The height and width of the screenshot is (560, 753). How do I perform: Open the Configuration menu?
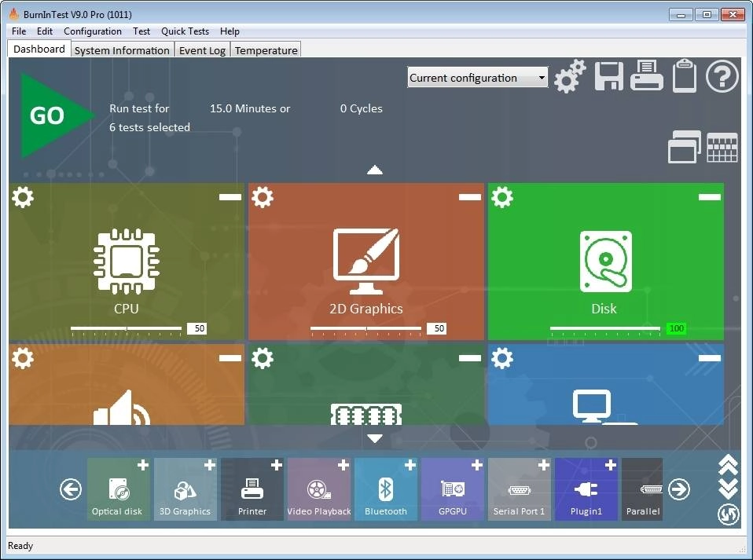93,31
